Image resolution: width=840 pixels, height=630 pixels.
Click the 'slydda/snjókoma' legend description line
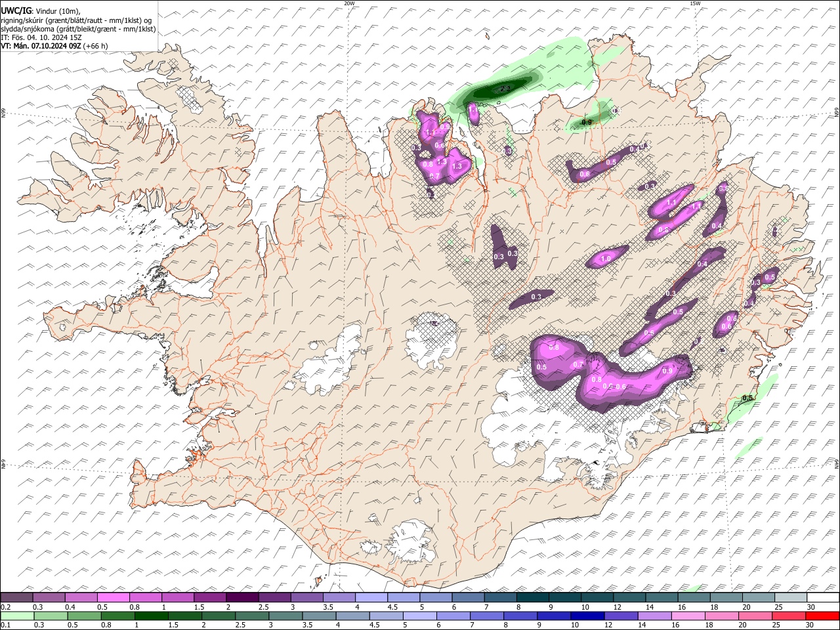click(78, 29)
